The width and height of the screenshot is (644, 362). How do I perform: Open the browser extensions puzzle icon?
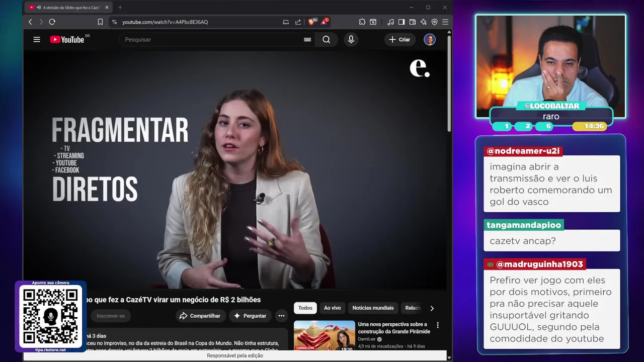pos(362,22)
